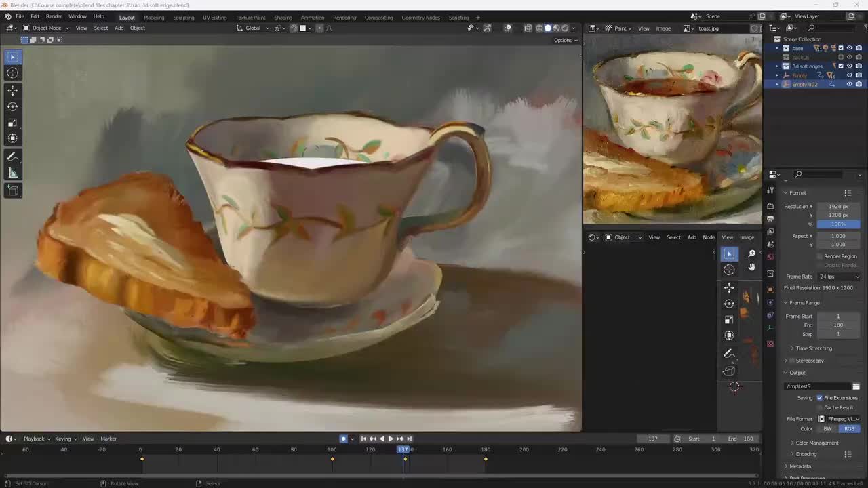This screenshot has width=868, height=488.
Task: Set color mode to RGB
Action: coord(850,429)
